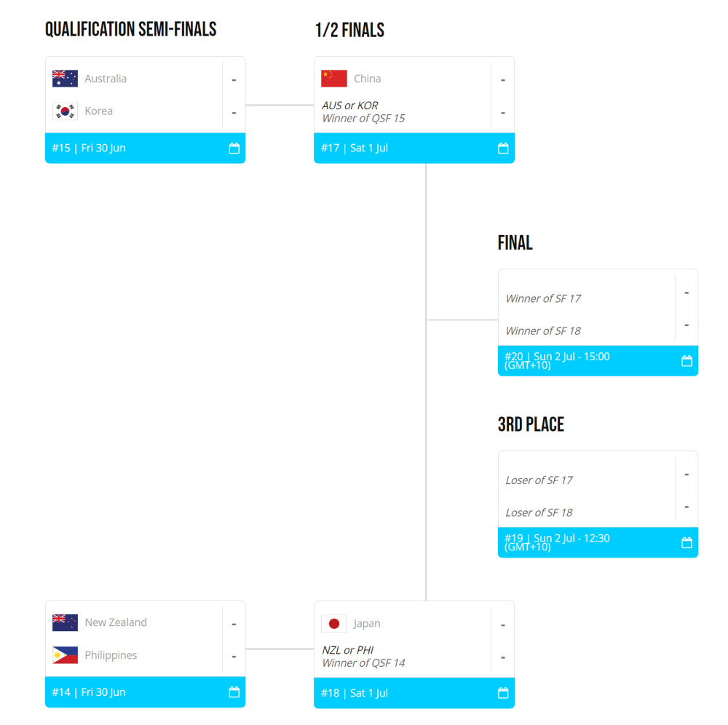Open the '#17 | Sat 1 Jul' match bar
Viewport: 728px width, 725px height.
click(x=414, y=148)
